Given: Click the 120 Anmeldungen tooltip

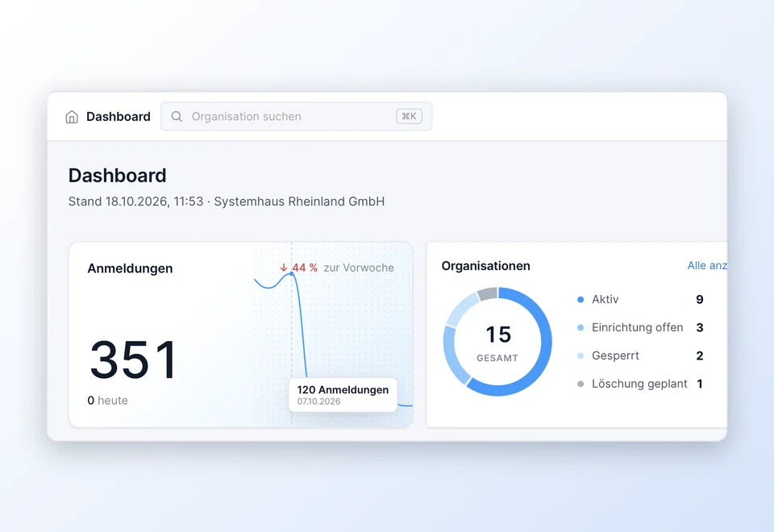Looking at the screenshot, I should pos(343,395).
